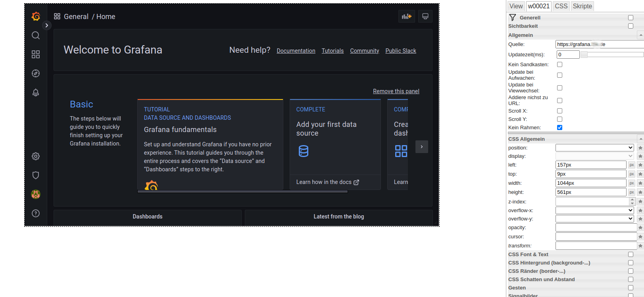Click the height input field
This screenshot has width=644, height=297.
[x=591, y=192]
